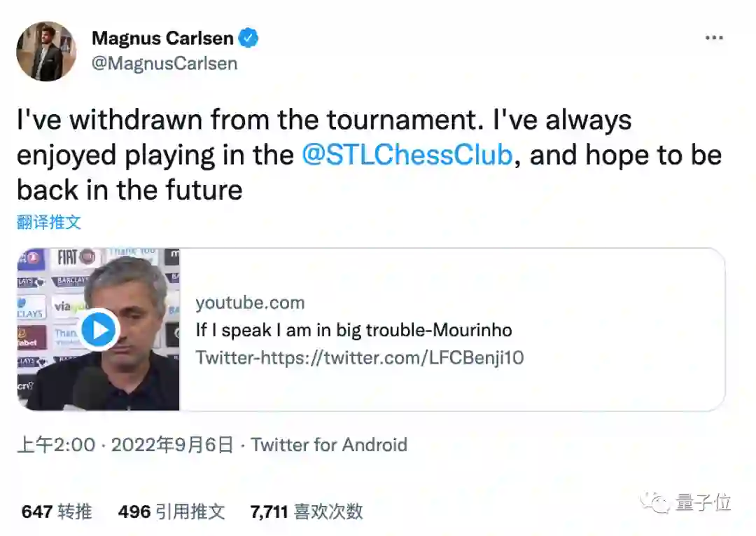Click the Twitter for Android source label
Viewport: 756px width, 536px height.
point(329,445)
